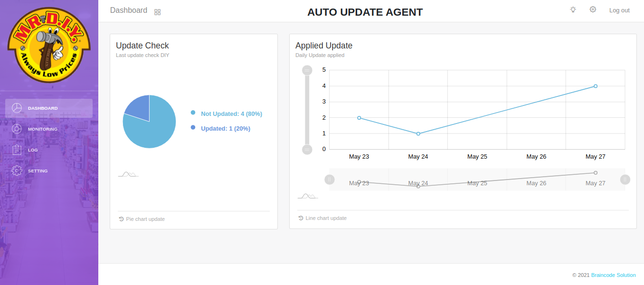Image resolution: width=644 pixels, height=285 pixels.
Task: Select the Monitoring menu item
Action: (x=42, y=129)
